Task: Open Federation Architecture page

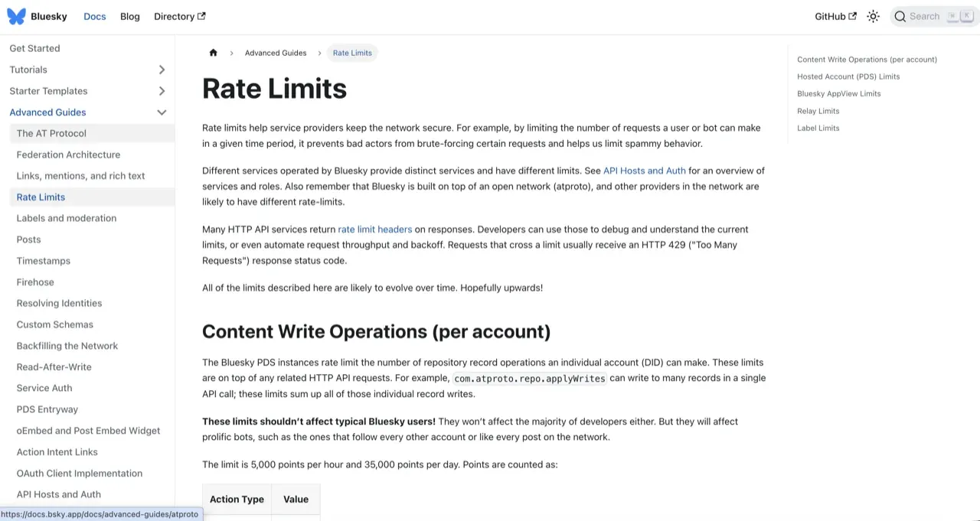Action: tap(68, 155)
